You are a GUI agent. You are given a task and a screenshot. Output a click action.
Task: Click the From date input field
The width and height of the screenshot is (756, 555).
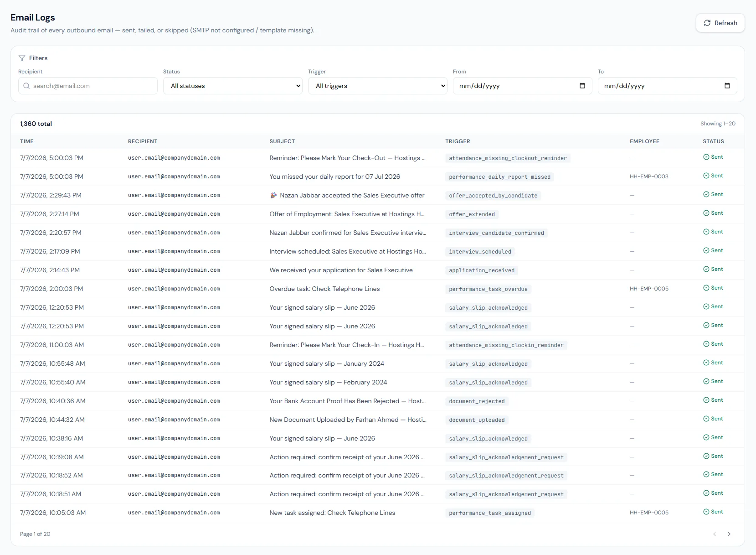[523, 86]
